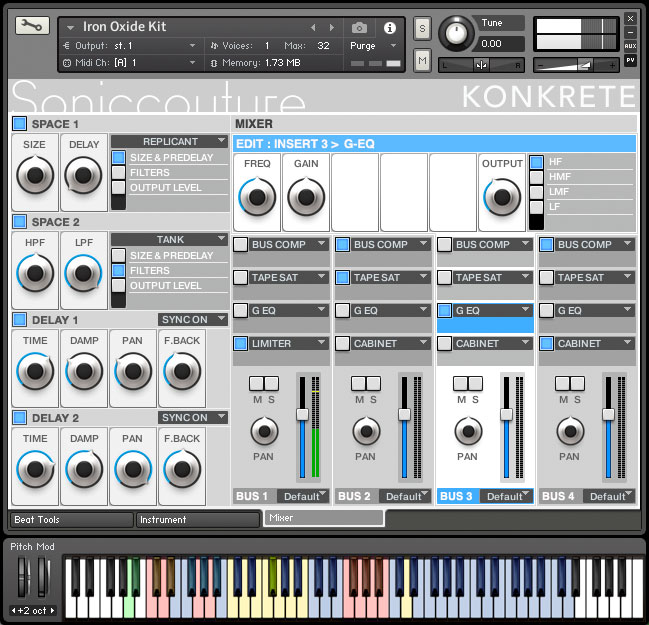649x625 pixels.
Task: Open Bus 3 CABINET insert menu
Action: pos(492,344)
